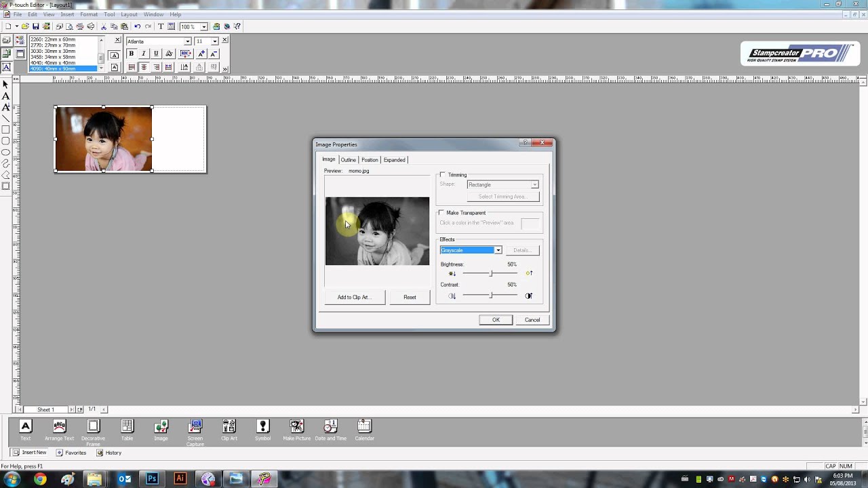
Task: Open file with folder icon
Action: 25,26
